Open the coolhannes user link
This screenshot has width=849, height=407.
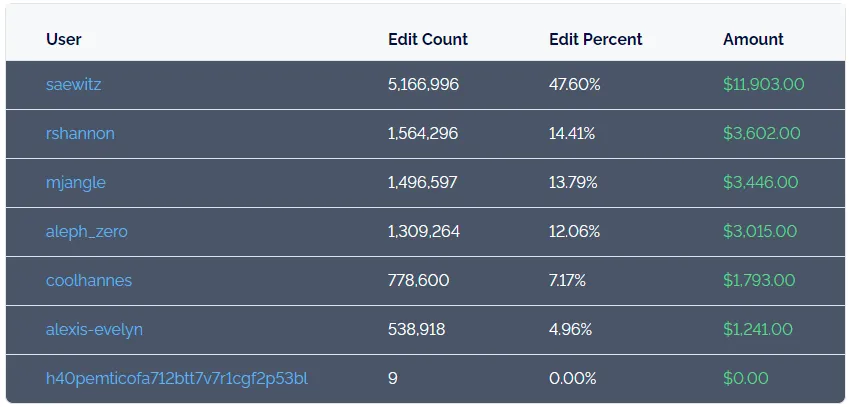[x=88, y=281]
